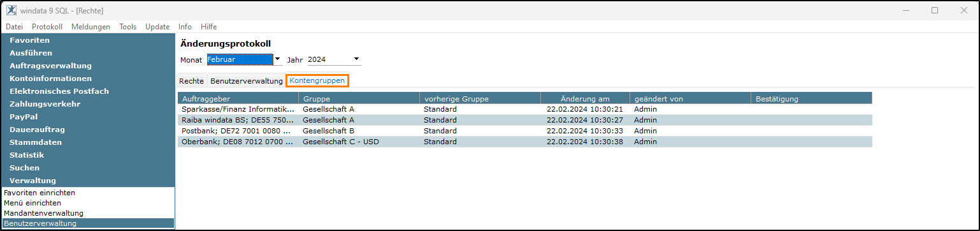This screenshot has height=231, width=980.
Task: Click the timestamp 22.02.2024 10:30:21
Action: tap(585, 109)
